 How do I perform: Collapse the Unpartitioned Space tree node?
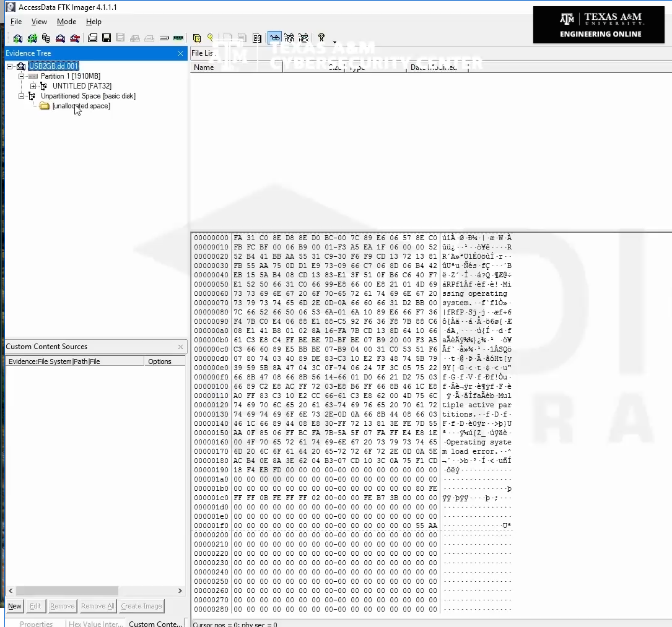22,96
